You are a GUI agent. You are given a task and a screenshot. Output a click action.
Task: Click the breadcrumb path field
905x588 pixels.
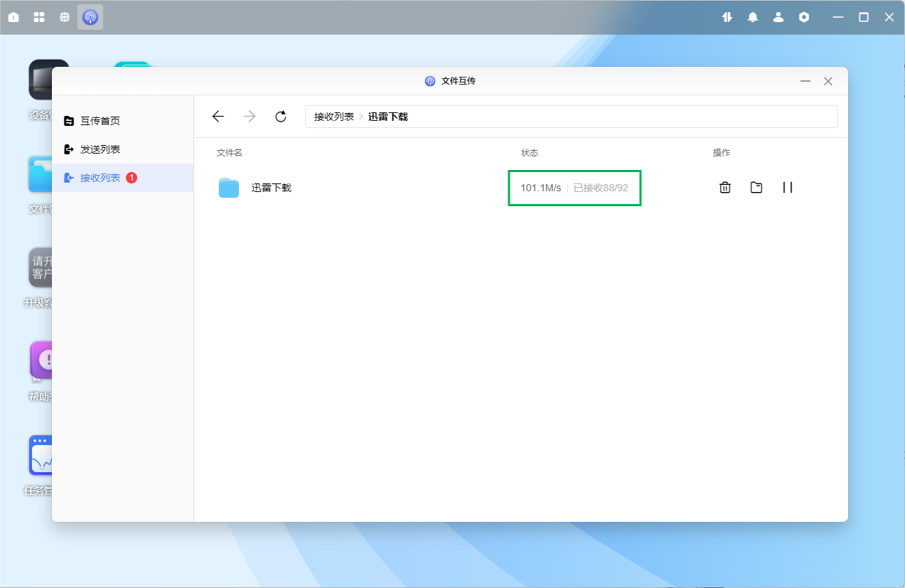[x=572, y=117]
